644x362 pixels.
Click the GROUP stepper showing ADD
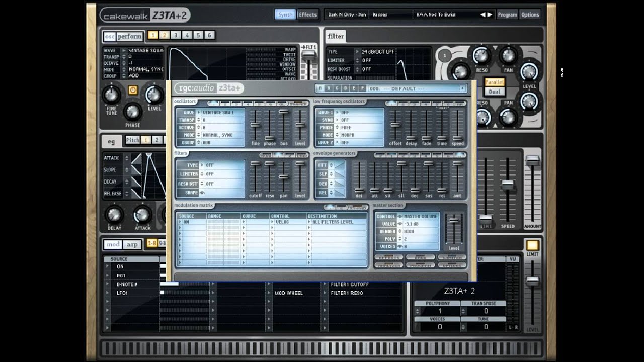pyautogui.click(x=199, y=143)
